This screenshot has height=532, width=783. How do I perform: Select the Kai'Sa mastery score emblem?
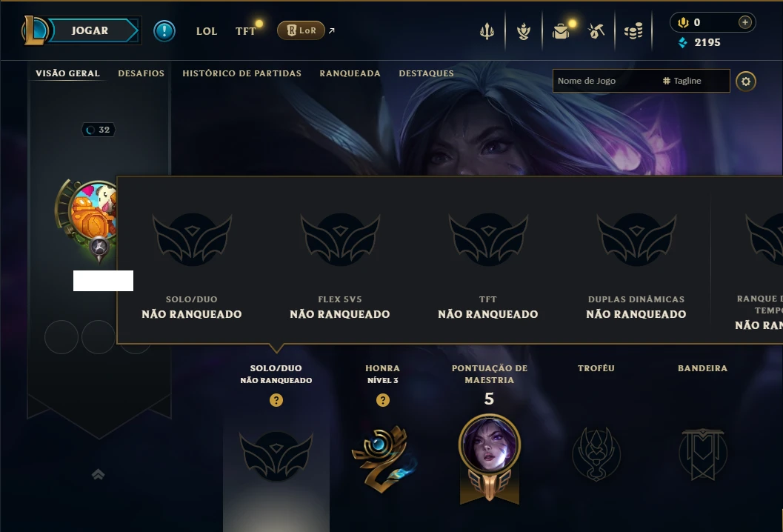tap(490, 459)
